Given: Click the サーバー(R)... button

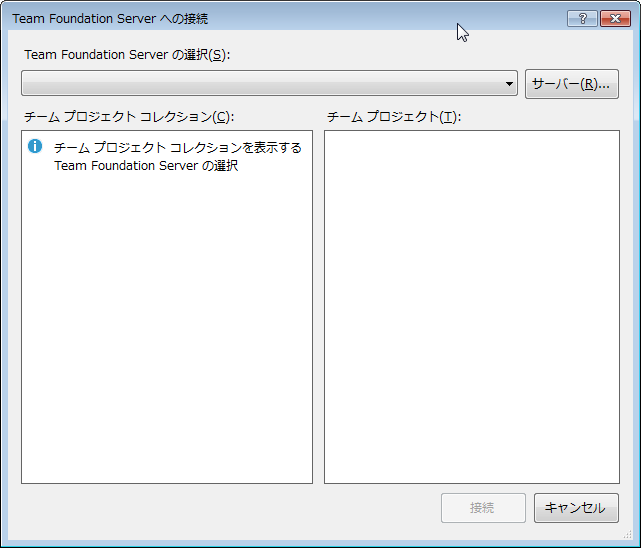Looking at the screenshot, I should pos(572,84).
